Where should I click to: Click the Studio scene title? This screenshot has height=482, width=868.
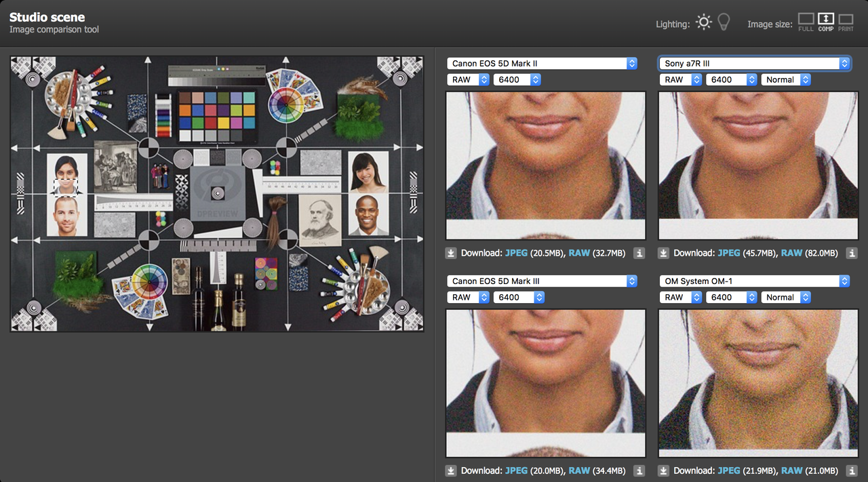[47, 18]
